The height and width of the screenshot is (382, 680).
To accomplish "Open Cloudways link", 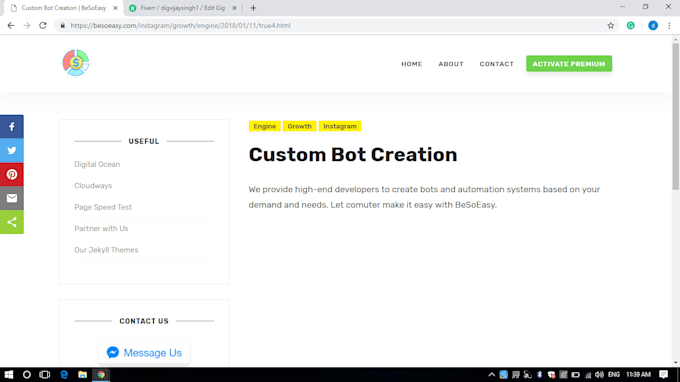I will pos(93,186).
